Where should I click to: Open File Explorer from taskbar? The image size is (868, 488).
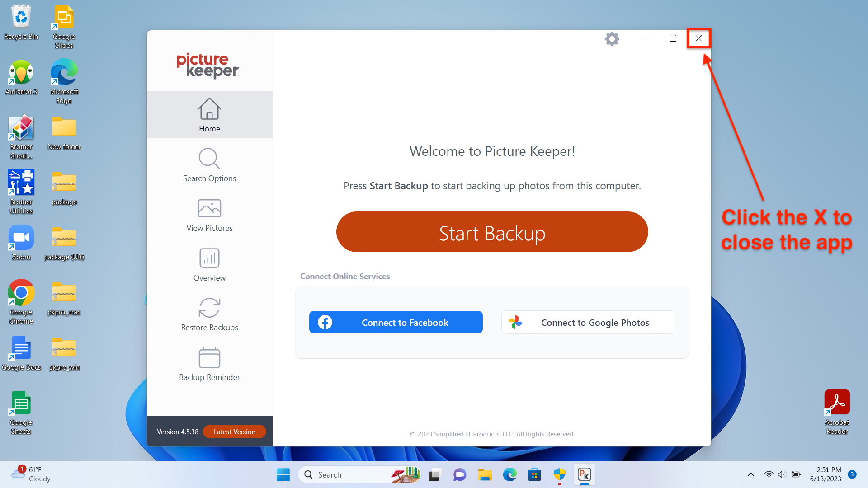(x=485, y=474)
